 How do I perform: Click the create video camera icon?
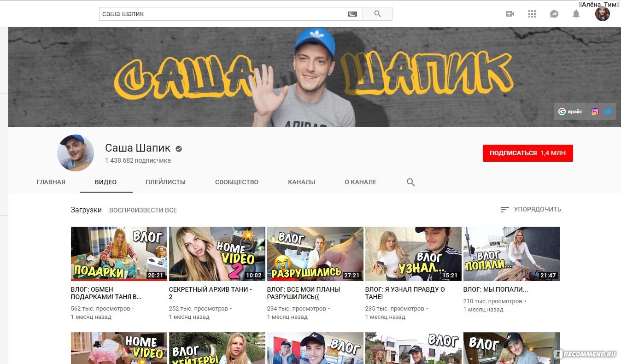510,14
